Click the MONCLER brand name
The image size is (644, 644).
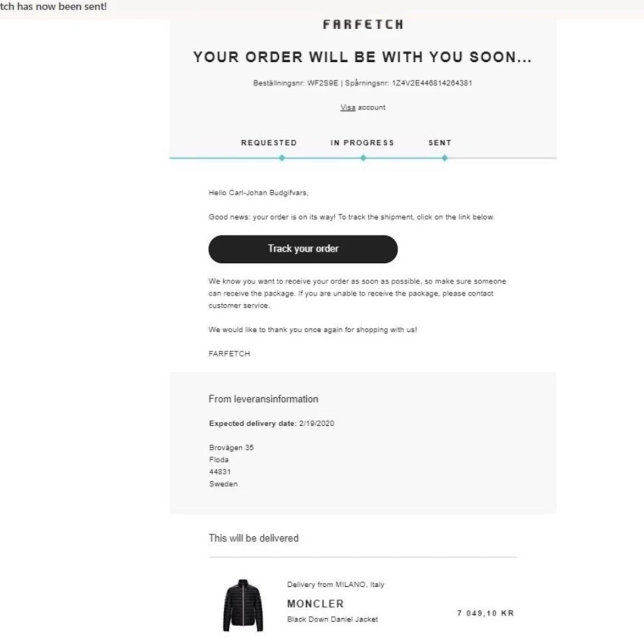(x=315, y=603)
